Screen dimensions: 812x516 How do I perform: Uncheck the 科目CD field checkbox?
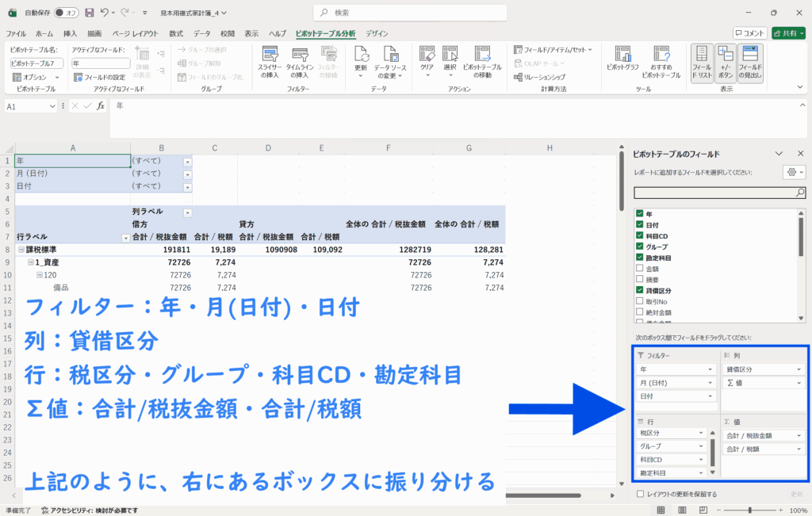639,235
